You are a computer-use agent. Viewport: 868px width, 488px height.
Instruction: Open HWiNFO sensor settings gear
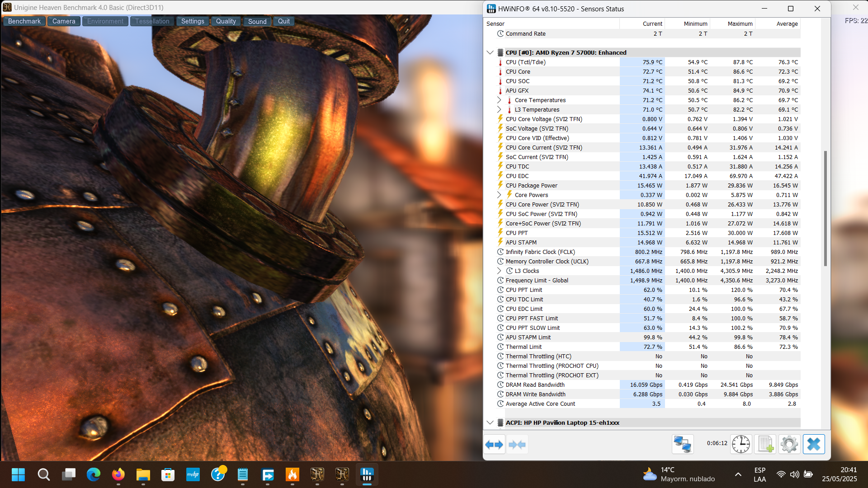[789, 445]
